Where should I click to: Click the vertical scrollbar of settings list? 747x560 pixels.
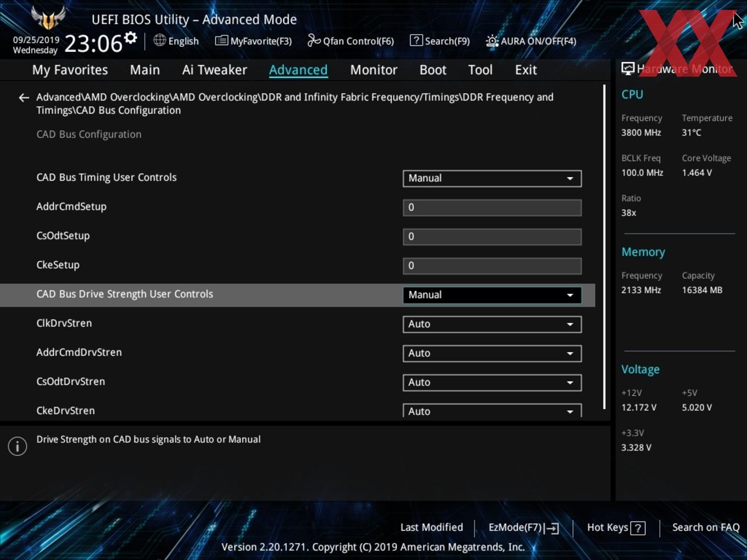click(604, 247)
